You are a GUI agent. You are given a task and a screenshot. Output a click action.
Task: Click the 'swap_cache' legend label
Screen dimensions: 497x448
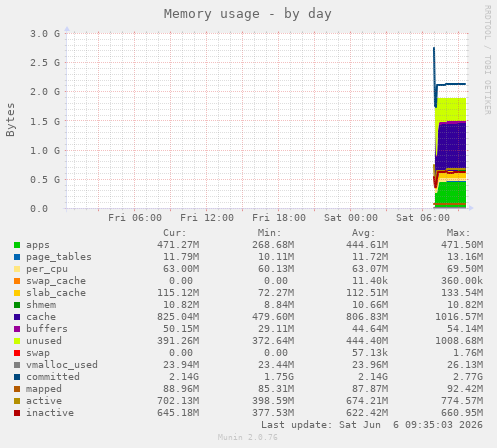pos(56,281)
